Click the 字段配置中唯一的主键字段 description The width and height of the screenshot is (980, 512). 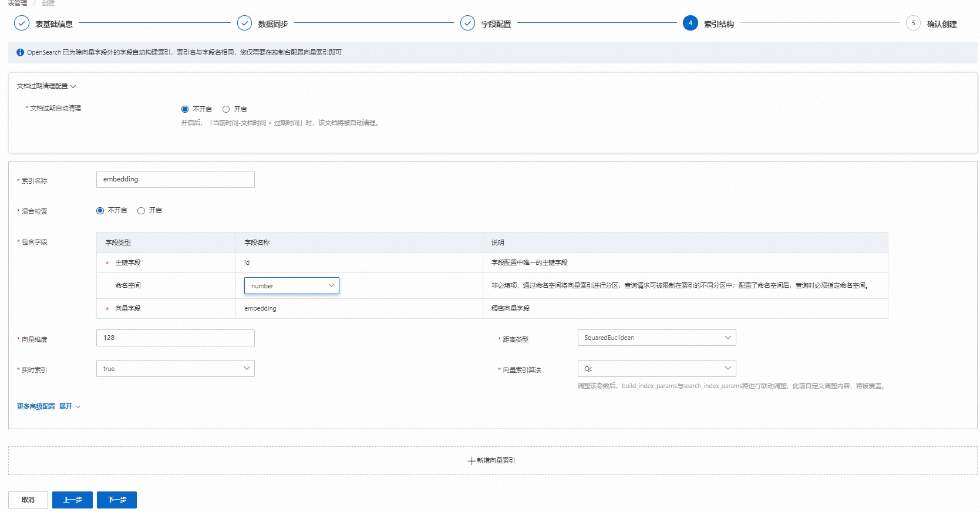[x=530, y=262]
